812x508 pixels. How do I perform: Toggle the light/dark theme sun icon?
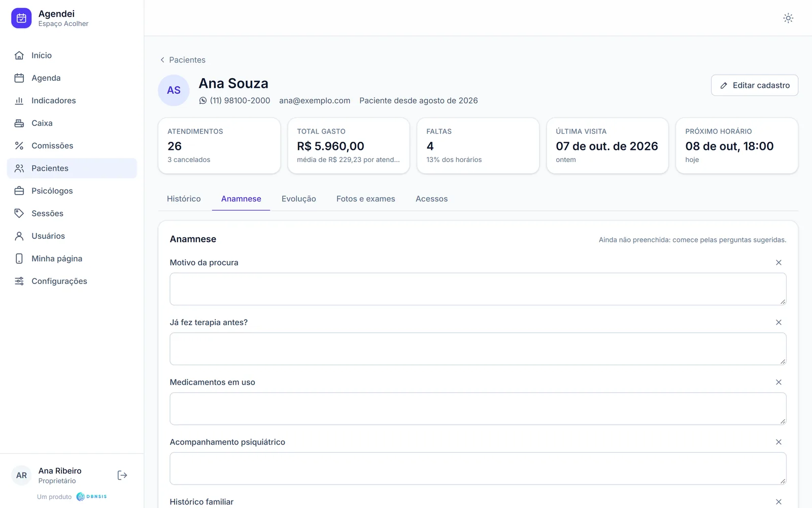click(788, 18)
